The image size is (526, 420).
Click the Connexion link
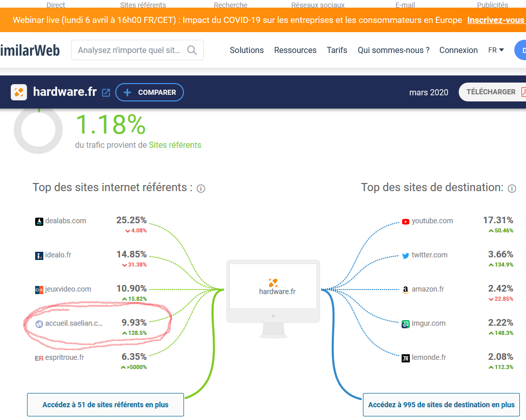(x=458, y=50)
